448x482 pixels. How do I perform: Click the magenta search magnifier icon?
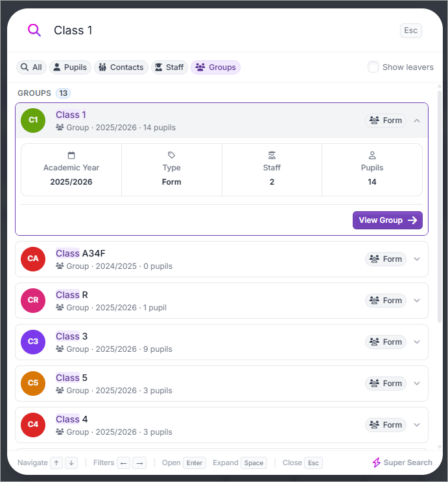click(34, 30)
